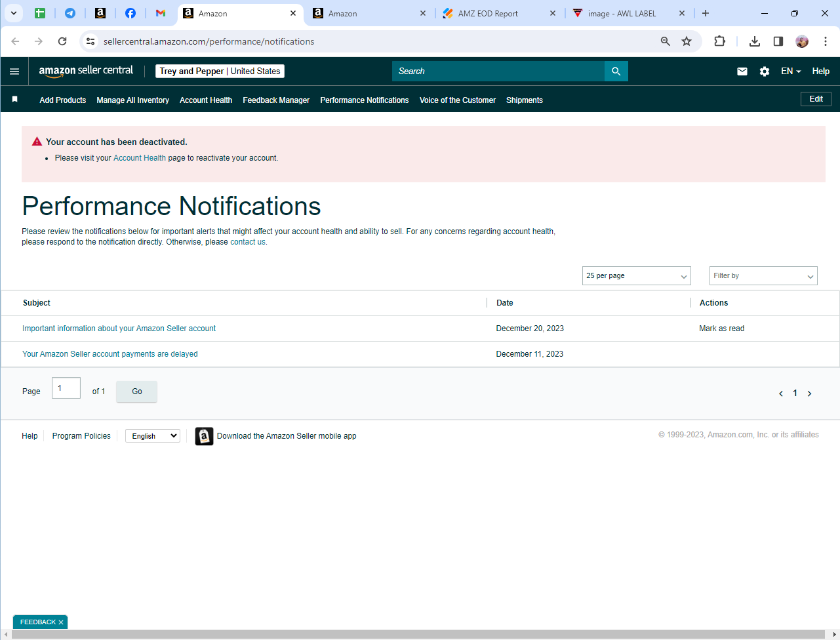This screenshot has width=840, height=640.
Task: Open the Chrome three-dot menu
Action: pos(826,41)
